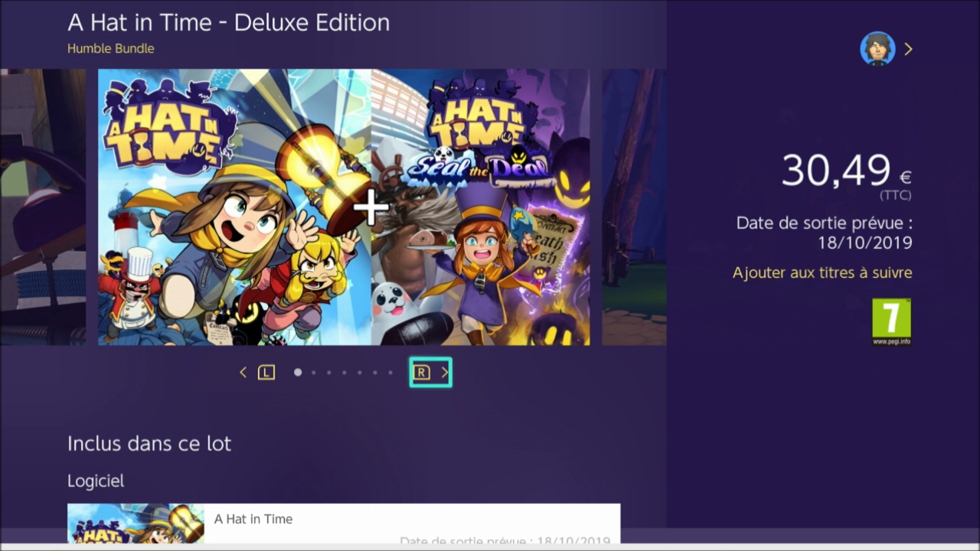Open the main A Hat in Time artwork
This screenshot has height=551, width=980.
(344, 207)
